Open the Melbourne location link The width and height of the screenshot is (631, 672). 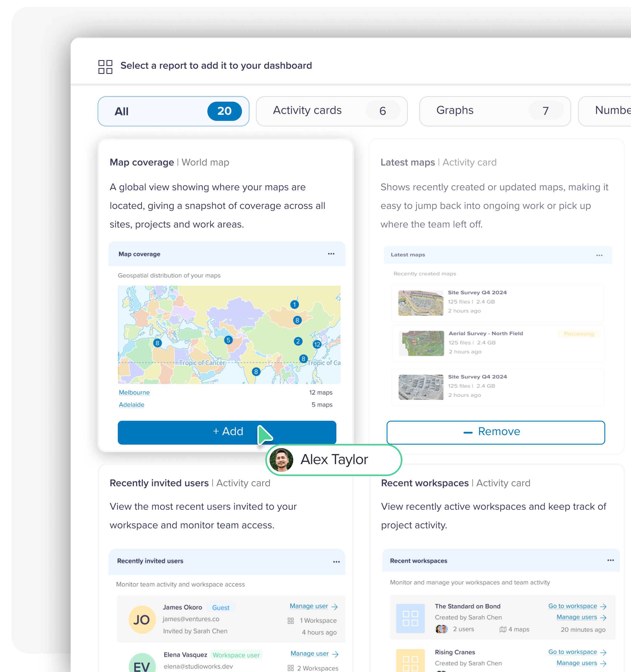tap(134, 392)
